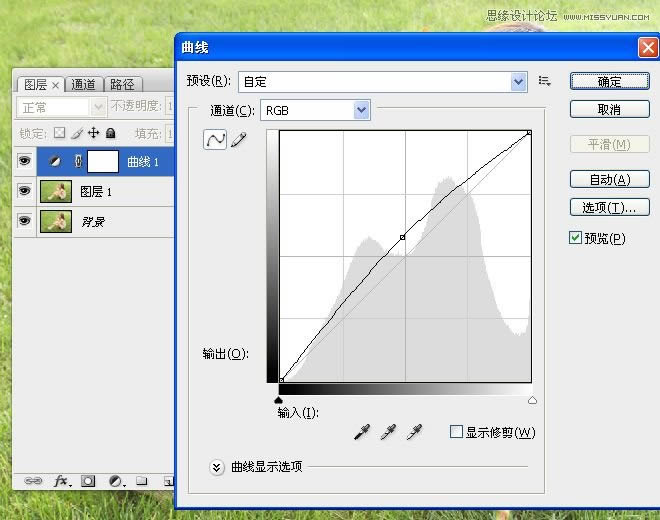Pick the black point eyedropper
The image size is (660, 520).
(361, 432)
